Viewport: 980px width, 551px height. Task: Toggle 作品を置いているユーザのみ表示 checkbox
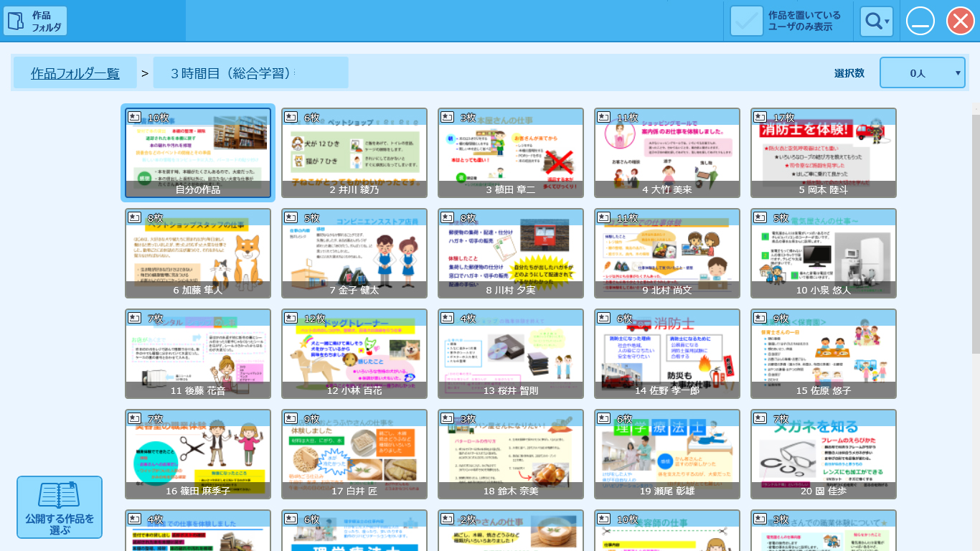747,21
